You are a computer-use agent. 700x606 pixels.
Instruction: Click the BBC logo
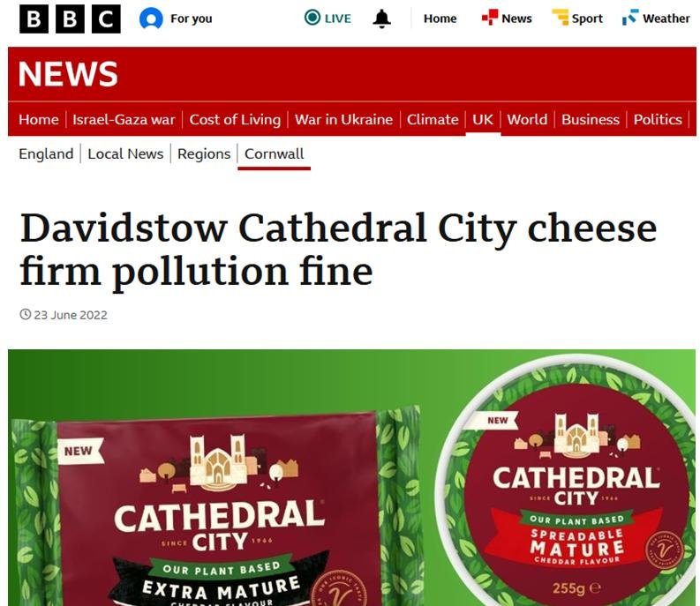click(x=70, y=19)
